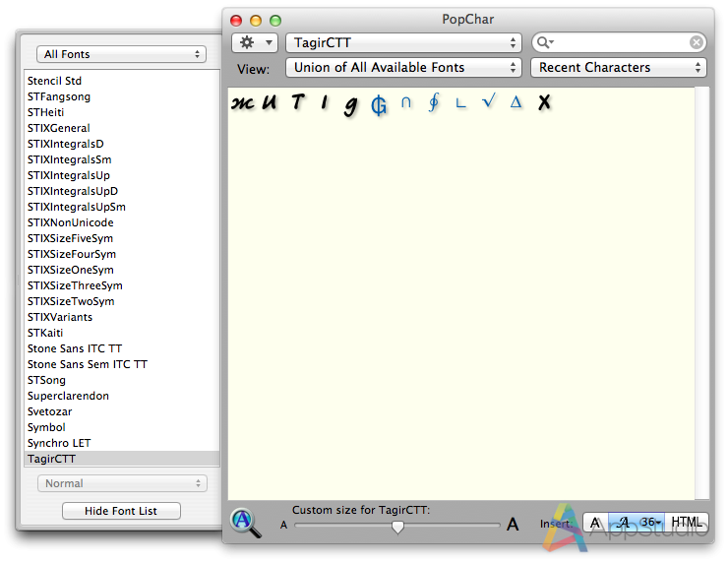
Task: Click the custom font size slider thumb
Action: (397, 527)
